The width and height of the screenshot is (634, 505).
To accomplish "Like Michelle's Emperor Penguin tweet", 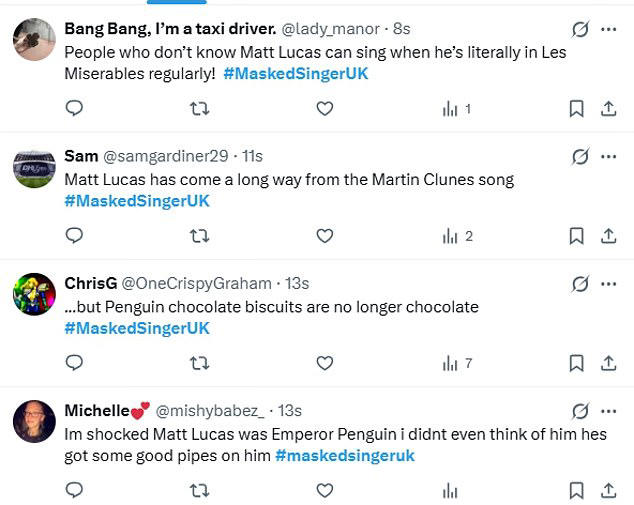I will [324, 491].
